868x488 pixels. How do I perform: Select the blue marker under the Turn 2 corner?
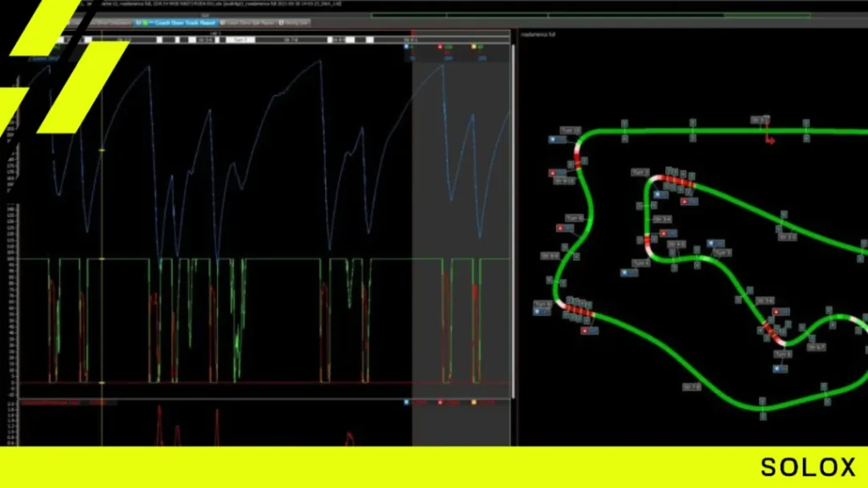coord(659,195)
